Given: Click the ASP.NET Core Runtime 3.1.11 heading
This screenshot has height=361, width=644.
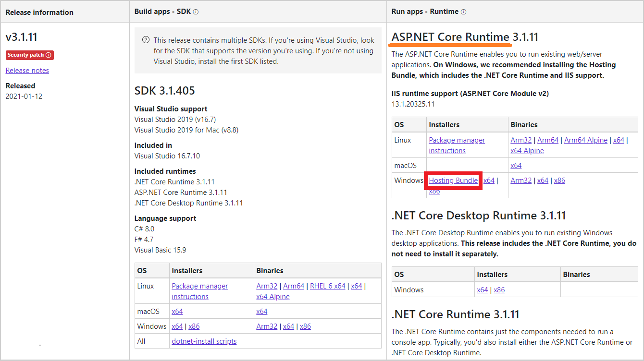Looking at the screenshot, I should pos(465,37).
